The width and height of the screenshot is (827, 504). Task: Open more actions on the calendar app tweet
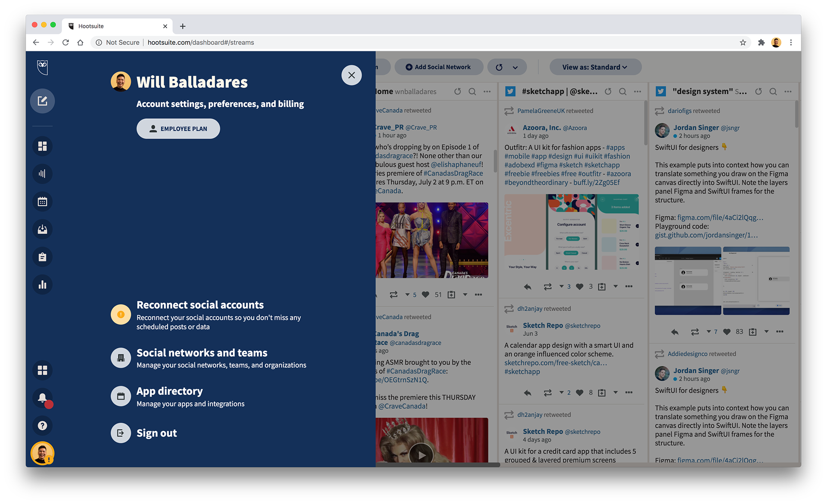629,393
